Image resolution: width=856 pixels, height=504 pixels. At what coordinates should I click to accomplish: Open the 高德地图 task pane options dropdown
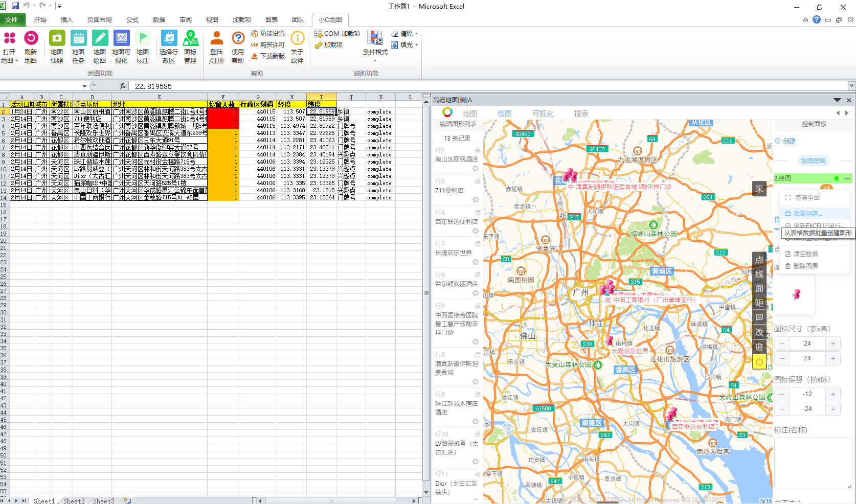pos(837,100)
